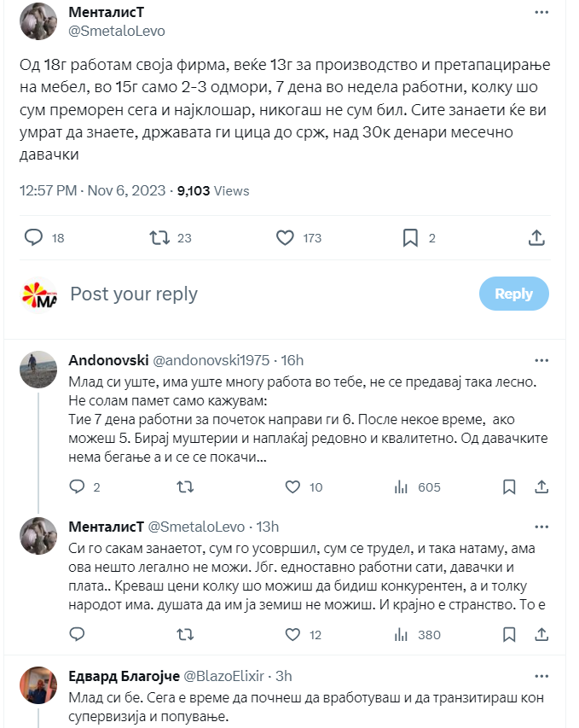Open Едвард Благојче's profile avatar
Image resolution: width=579 pixels, height=728 pixels.
(x=38, y=685)
